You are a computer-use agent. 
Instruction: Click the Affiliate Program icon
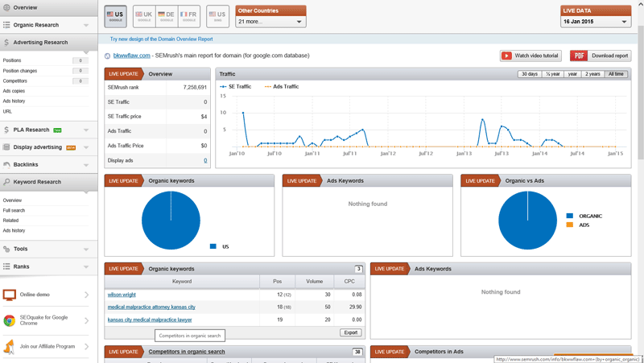[10, 347]
